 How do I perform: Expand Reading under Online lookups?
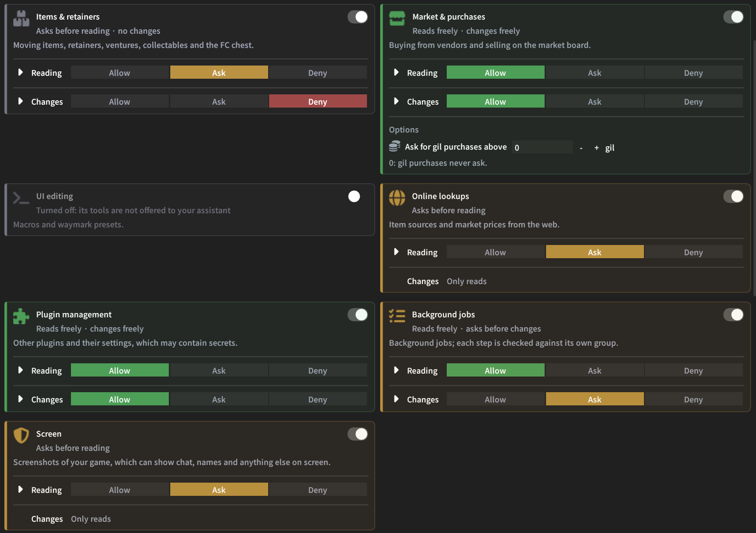pos(396,252)
